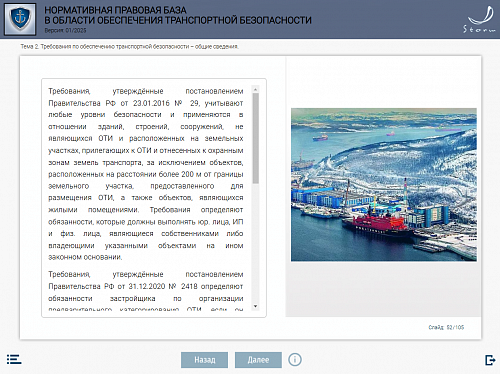Click the exit course icon
This screenshot has width=500, height=374.
click(490, 360)
